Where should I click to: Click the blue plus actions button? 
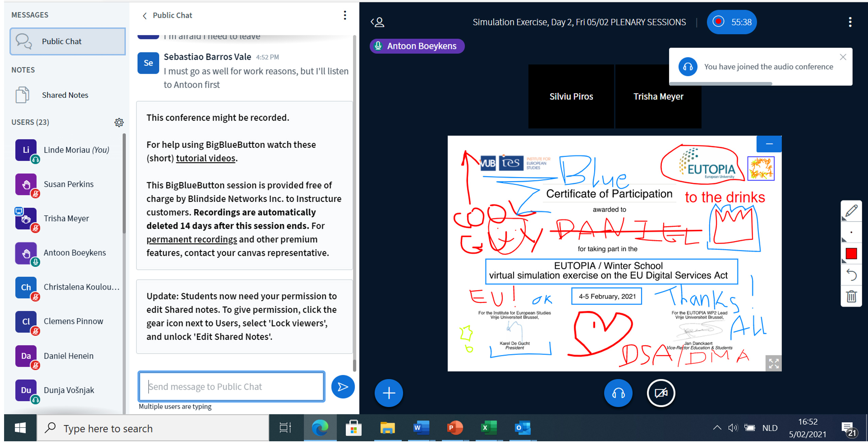[388, 393]
